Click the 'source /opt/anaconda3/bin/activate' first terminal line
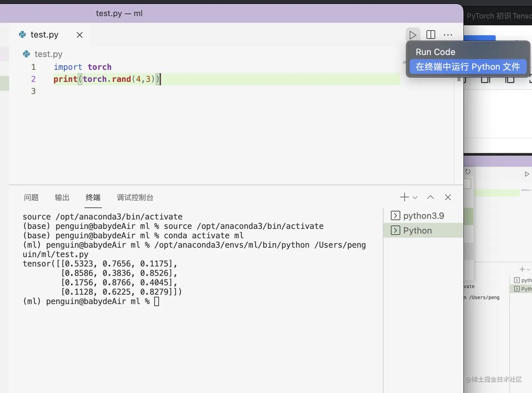532x393 pixels. (x=103, y=217)
